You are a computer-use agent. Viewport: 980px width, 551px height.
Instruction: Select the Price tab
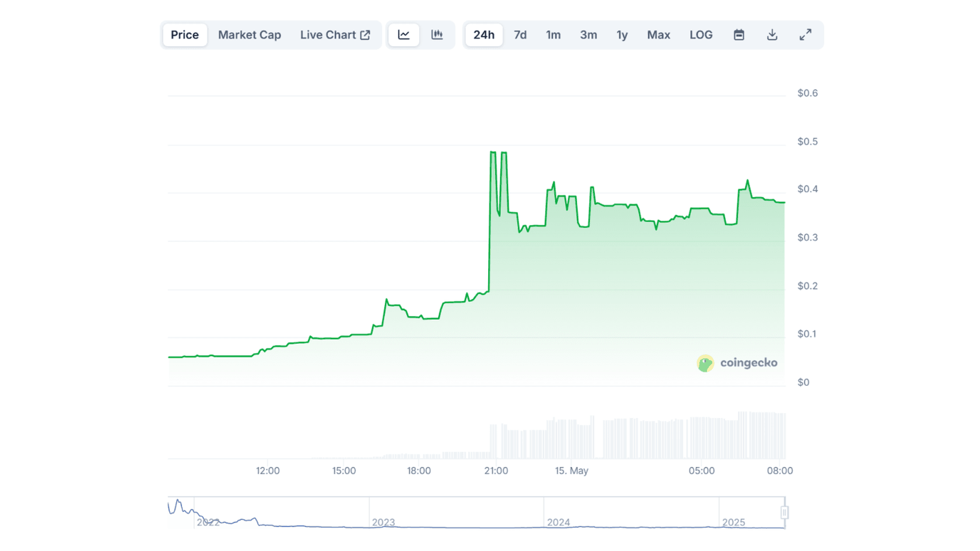click(185, 35)
